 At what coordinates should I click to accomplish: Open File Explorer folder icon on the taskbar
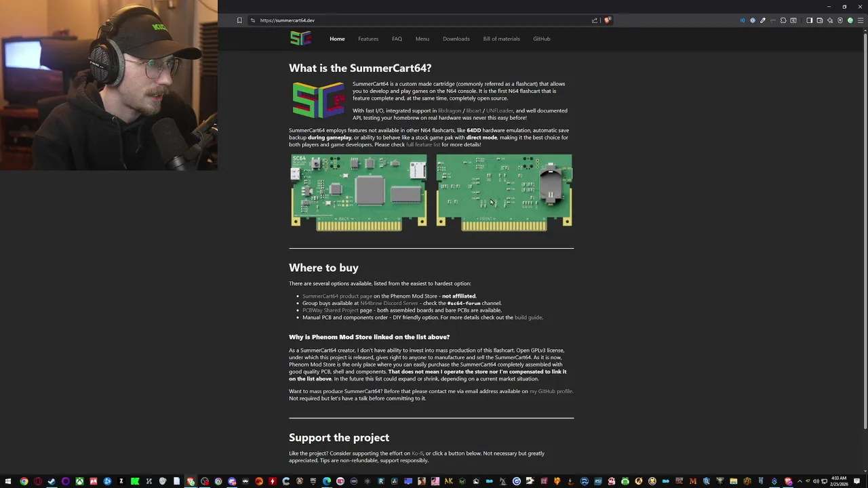(x=733, y=481)
